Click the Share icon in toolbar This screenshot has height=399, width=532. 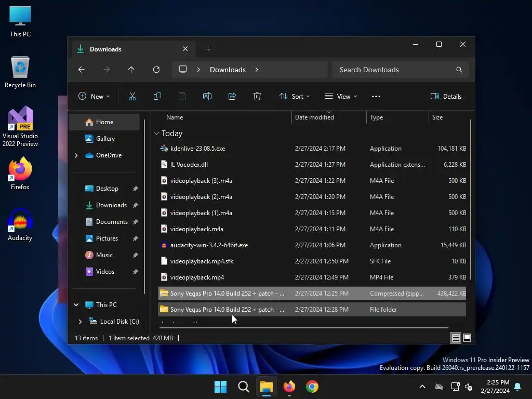[232, 96]
